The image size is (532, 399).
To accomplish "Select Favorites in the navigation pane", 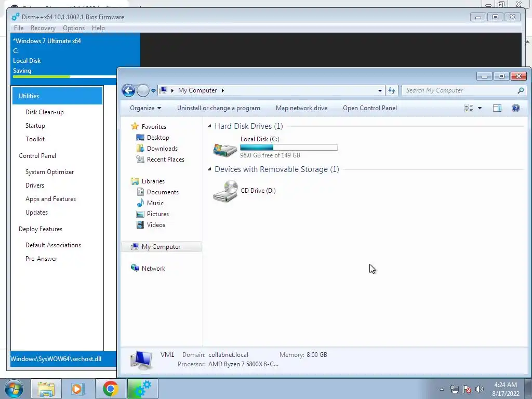I will click(x=154, y=127).
